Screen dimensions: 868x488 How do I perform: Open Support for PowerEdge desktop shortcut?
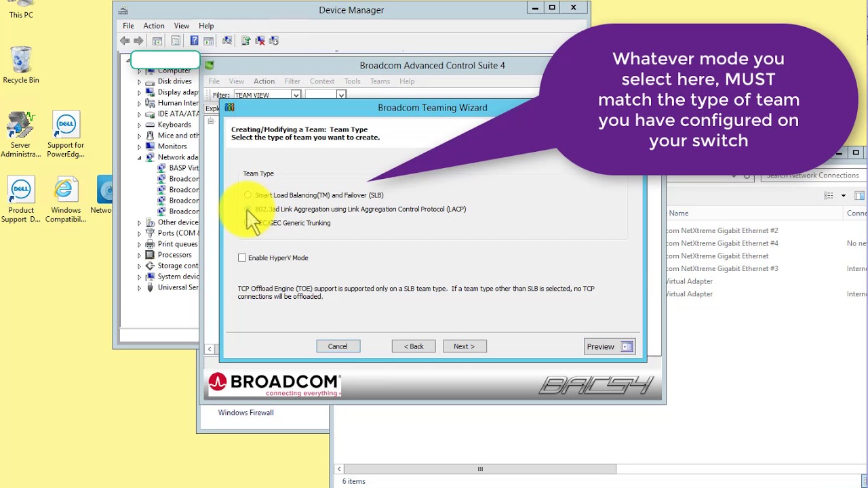point(66,135)
